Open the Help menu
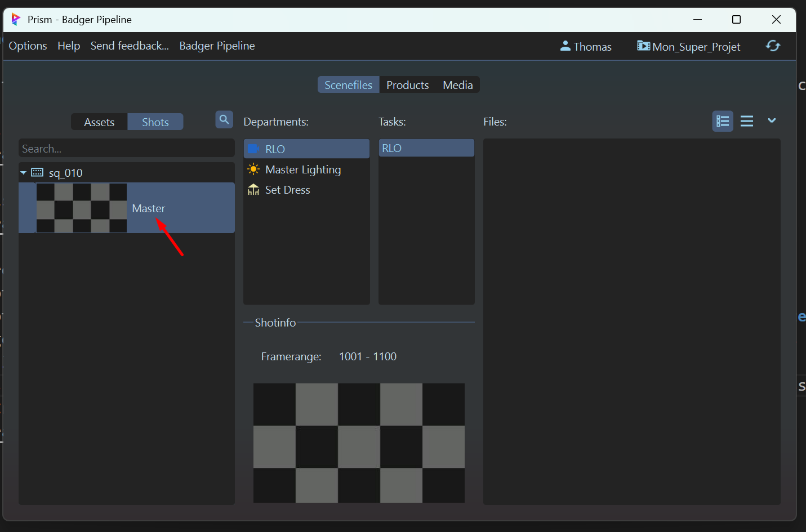The height and width of the screenshot is (532, 806). click(69, 46)
